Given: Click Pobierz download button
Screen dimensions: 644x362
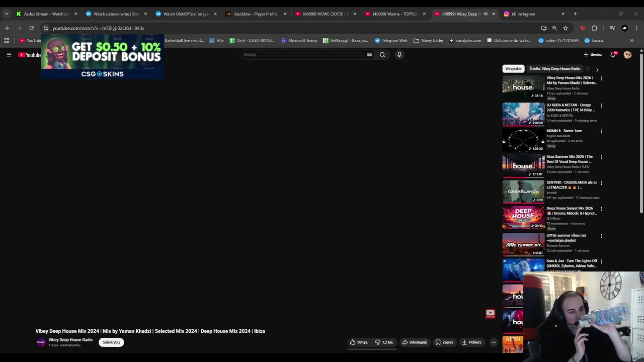Looking at the screenshot, I should (x=471, y=342).
